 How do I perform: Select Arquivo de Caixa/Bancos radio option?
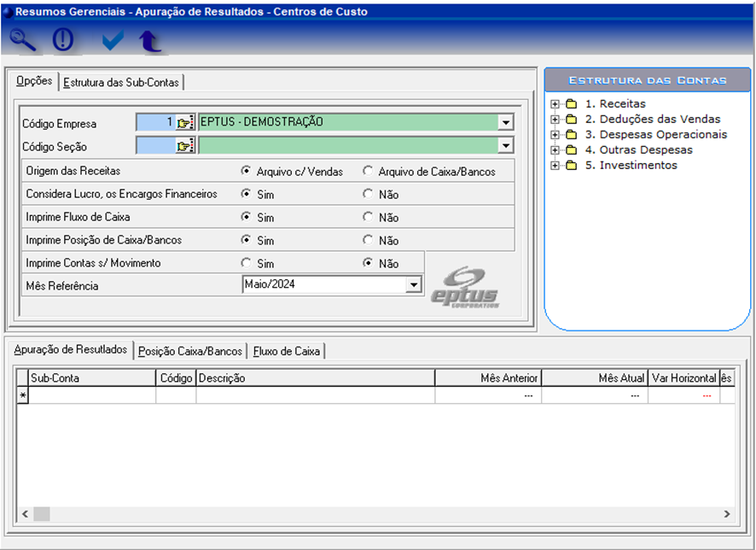pos(368,171)
